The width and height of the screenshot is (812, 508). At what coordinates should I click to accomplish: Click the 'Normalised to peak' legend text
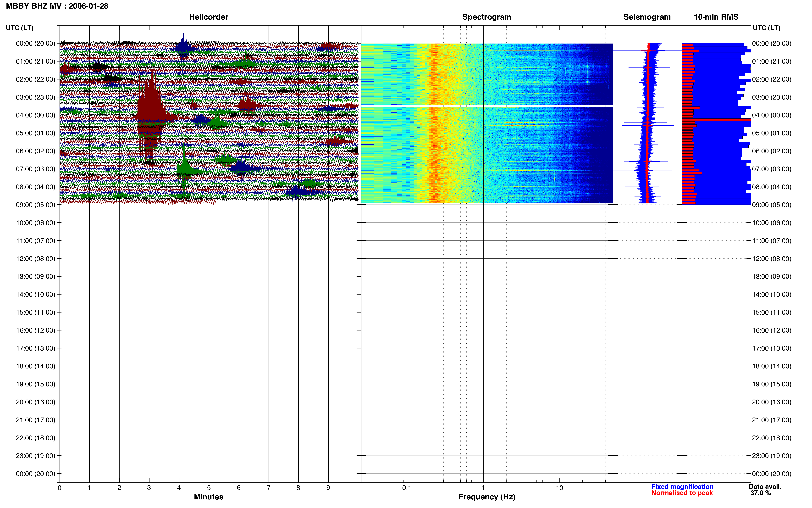(682, 493)
